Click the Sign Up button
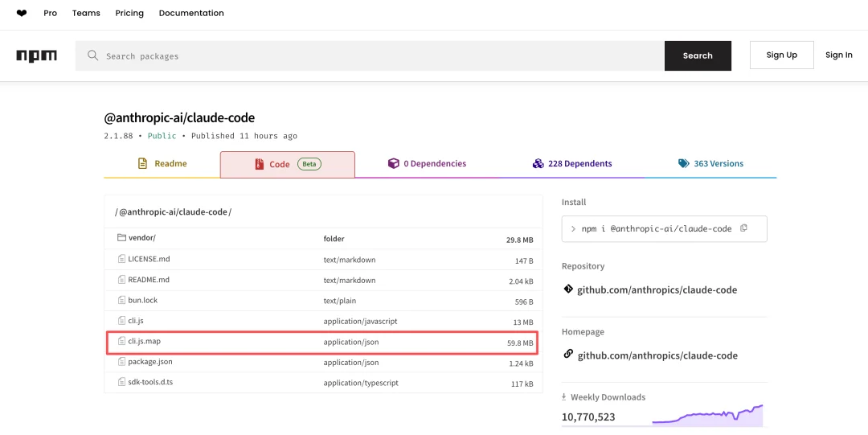868x435 pixels. [x=781, y=55]
